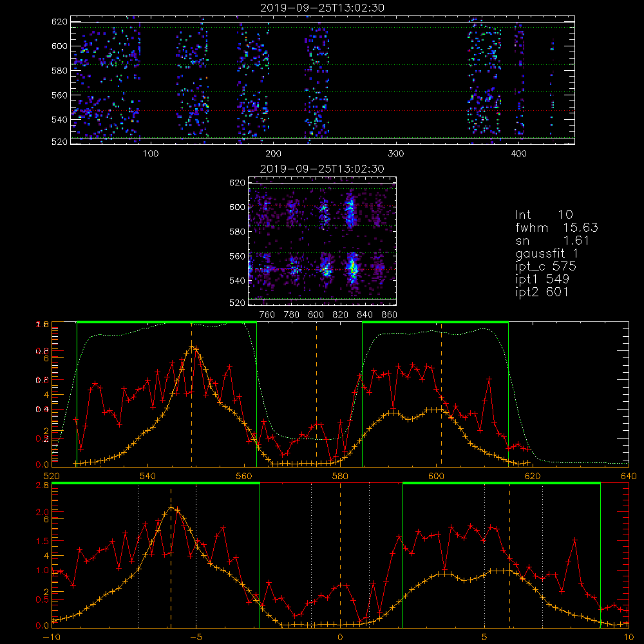Click the brightest spot in middle image

click(x=352, y=268)
